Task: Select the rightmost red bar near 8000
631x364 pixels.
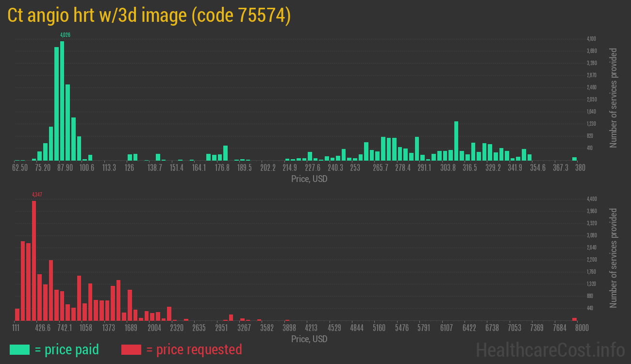Action: (x=574, y=319)
